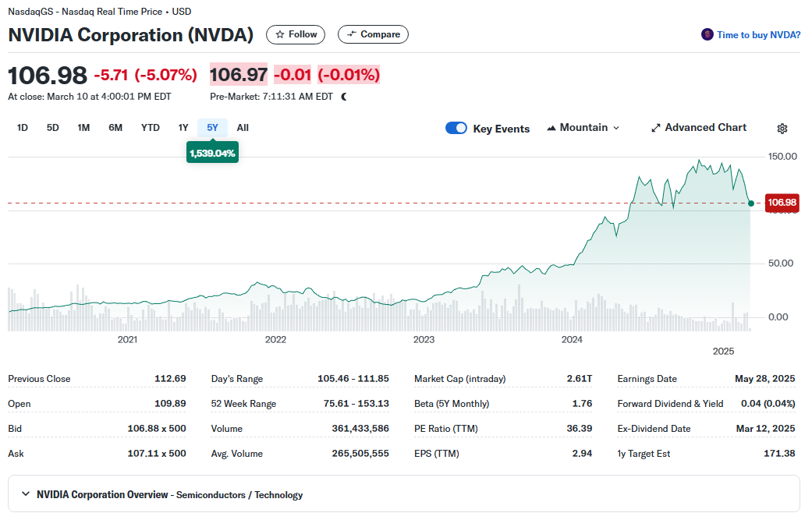This screenshot has width=812, height=520.
Task: Open the 'Time to buy NVDA?' link
Action: tap(759, 35)
